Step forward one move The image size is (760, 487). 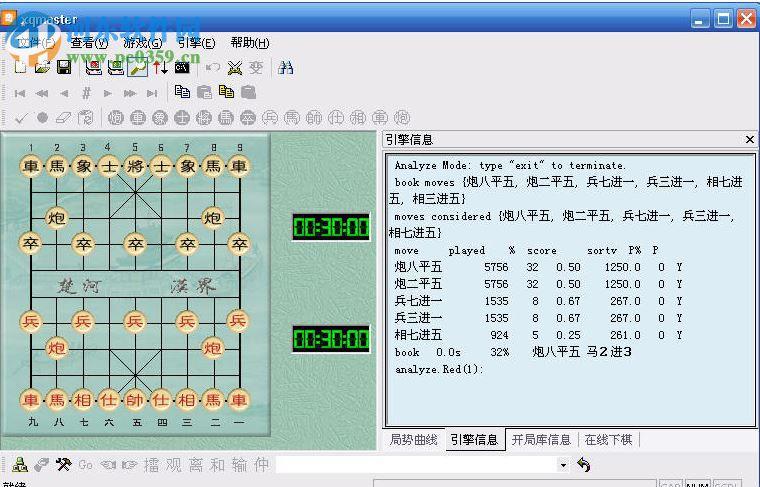coord(108,93)
